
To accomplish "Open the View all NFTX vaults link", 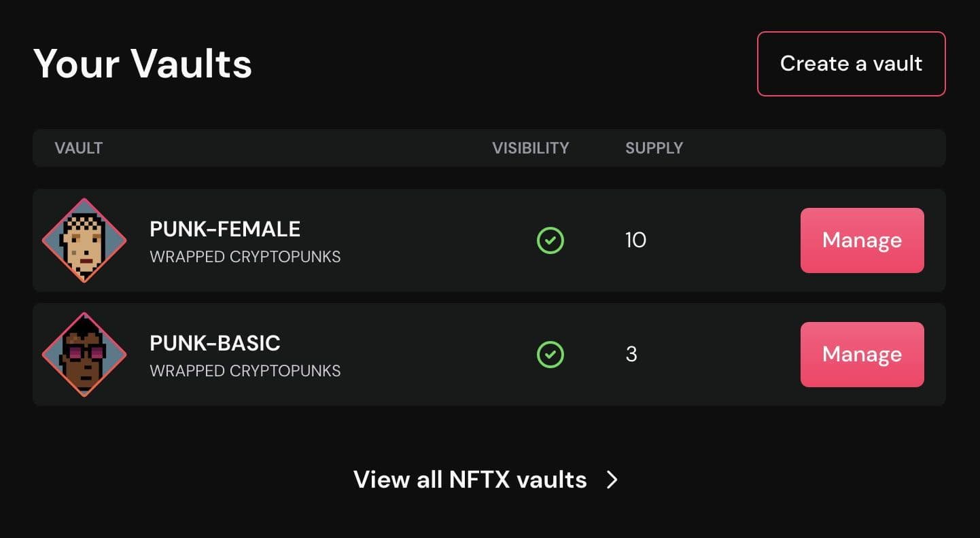I will pyautogui.click(x=470, y=480).
